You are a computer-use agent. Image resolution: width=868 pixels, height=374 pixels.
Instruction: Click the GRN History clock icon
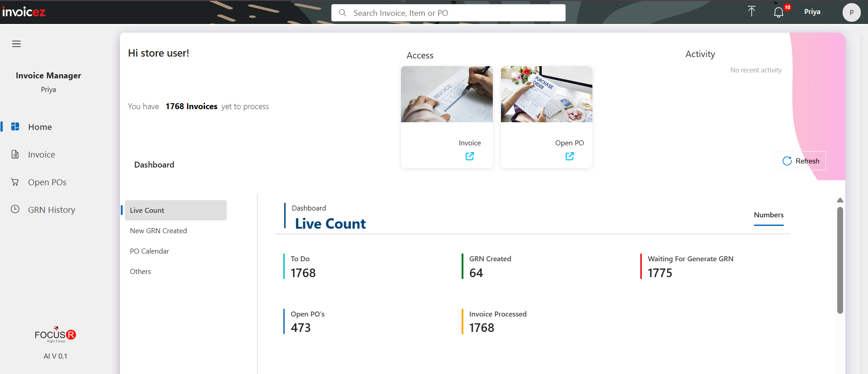[x=15, y=209]
